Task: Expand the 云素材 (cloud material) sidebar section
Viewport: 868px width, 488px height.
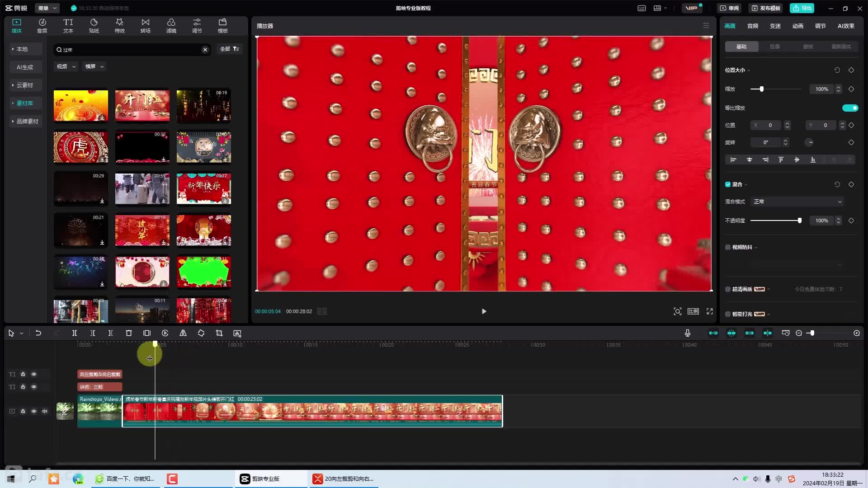Action: tap(26, 85)
